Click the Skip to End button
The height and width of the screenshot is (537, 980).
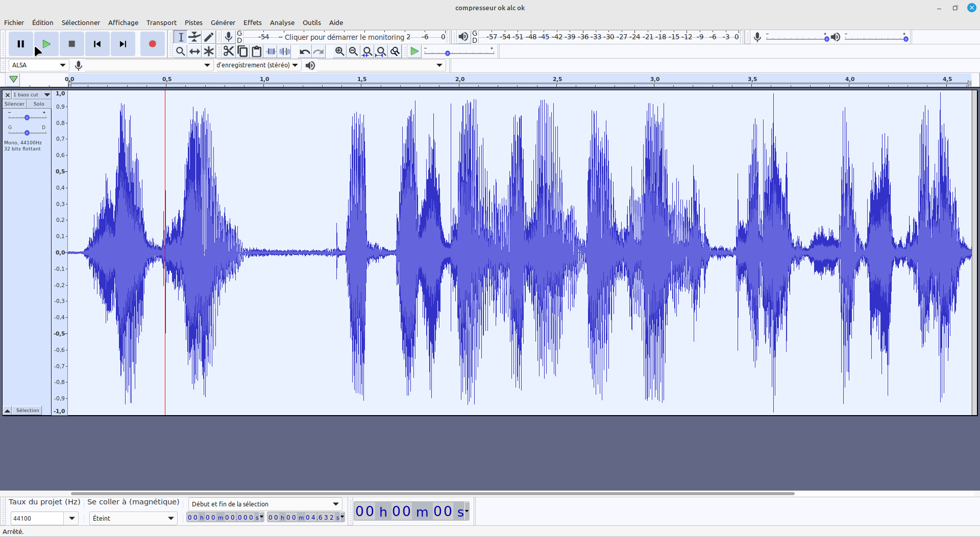tap(122, 44)
